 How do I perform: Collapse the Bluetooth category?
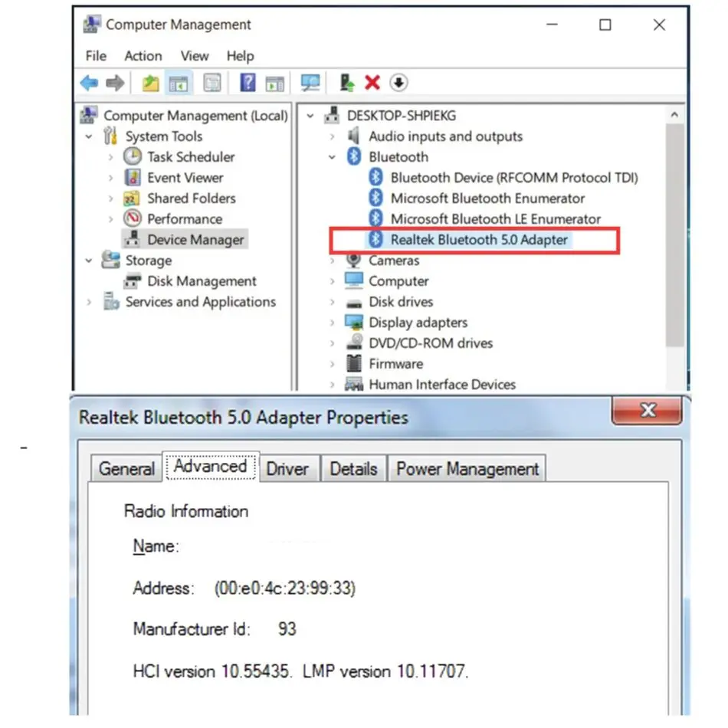click(333, 157)
